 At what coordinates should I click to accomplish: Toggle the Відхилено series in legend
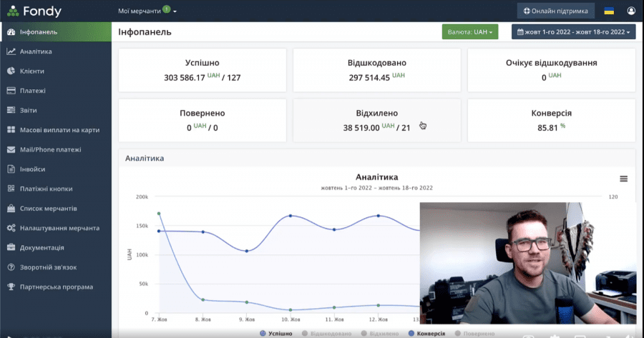[380, 334]
